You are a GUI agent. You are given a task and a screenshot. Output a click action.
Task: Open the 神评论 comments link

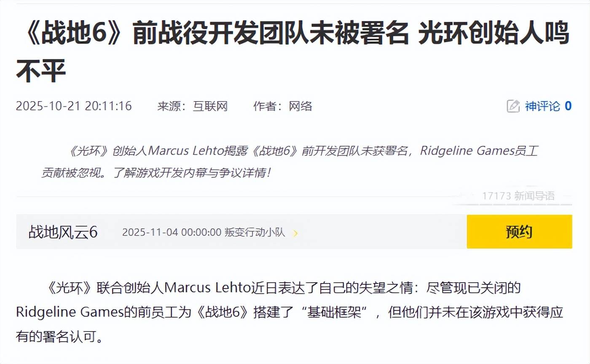click(542, 106)
